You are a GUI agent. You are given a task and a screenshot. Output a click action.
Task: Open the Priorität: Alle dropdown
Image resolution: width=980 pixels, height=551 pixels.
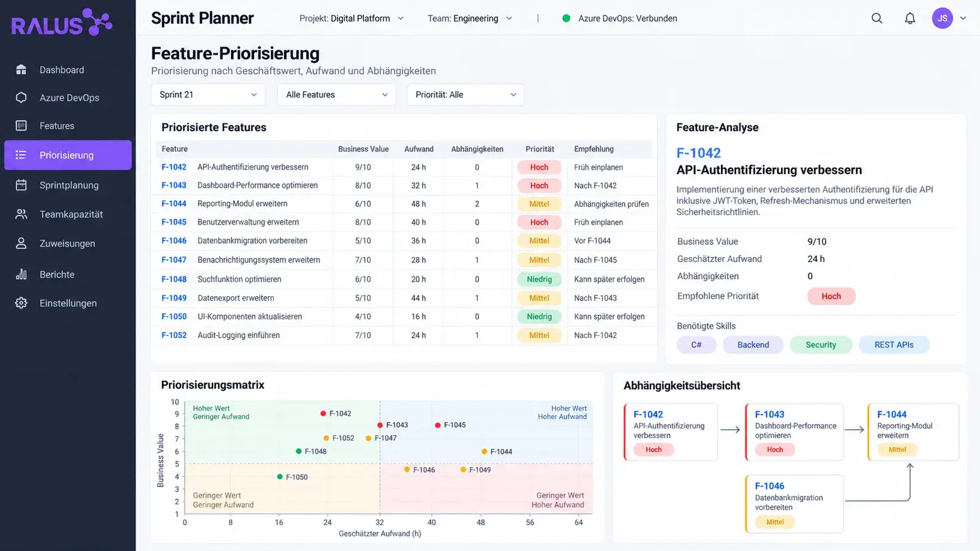pyautogui.click(x=466, y=94)
